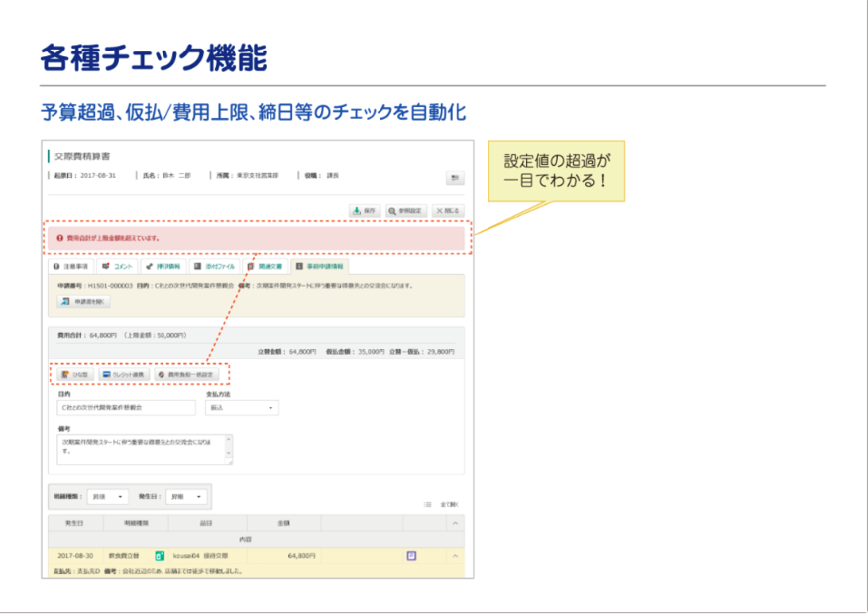This screenshot has width=868, height=614.
Task: Click the purple memo icon in detail row
Action: pyautogui.click(x=411, y=556)
